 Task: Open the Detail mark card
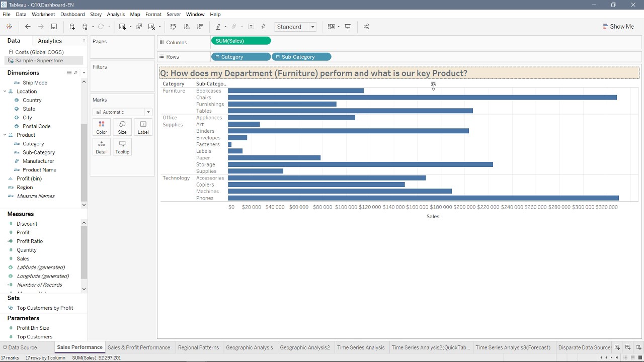(x=102, y=147)
